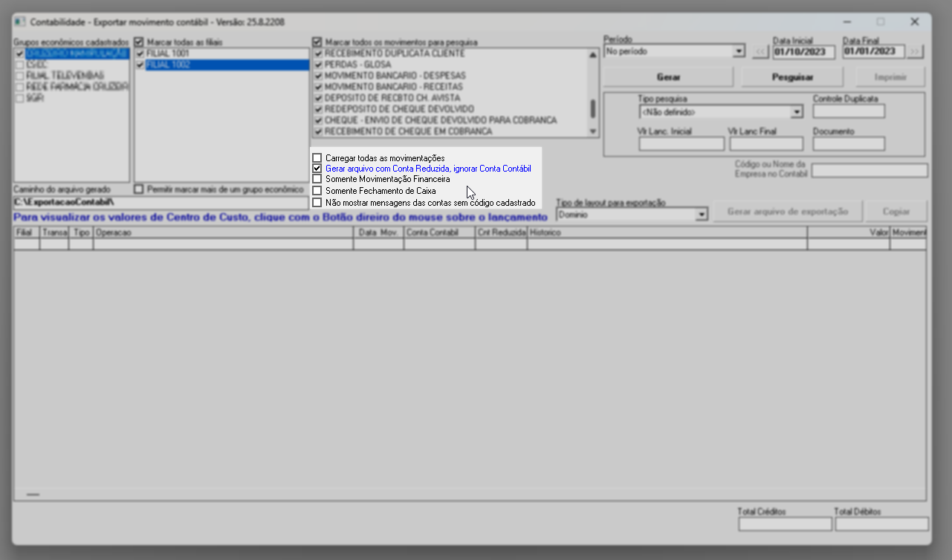
Task: Click 'Gerar arquivo de exportação' button
Action: [x=788, y=212]
